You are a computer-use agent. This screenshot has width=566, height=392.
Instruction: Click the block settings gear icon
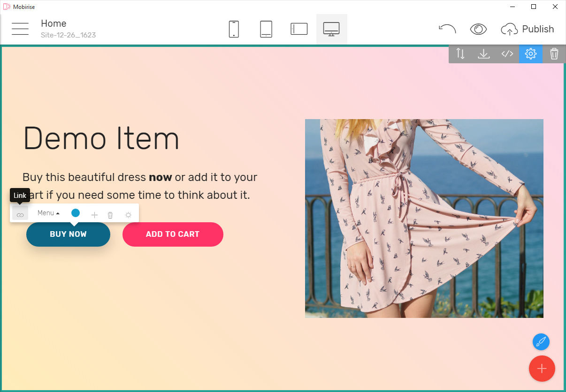point(530,53)
